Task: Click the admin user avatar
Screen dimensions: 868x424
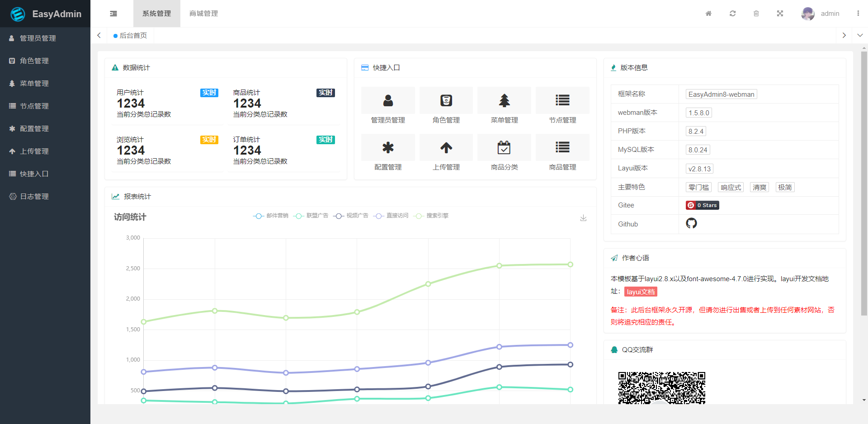Action: pos(808,14)
